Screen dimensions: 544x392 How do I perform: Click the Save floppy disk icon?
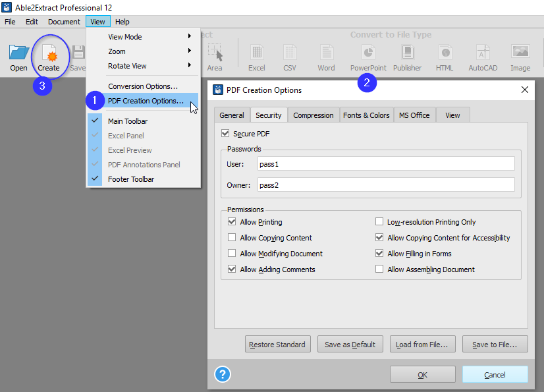click(x=79, y=52)
